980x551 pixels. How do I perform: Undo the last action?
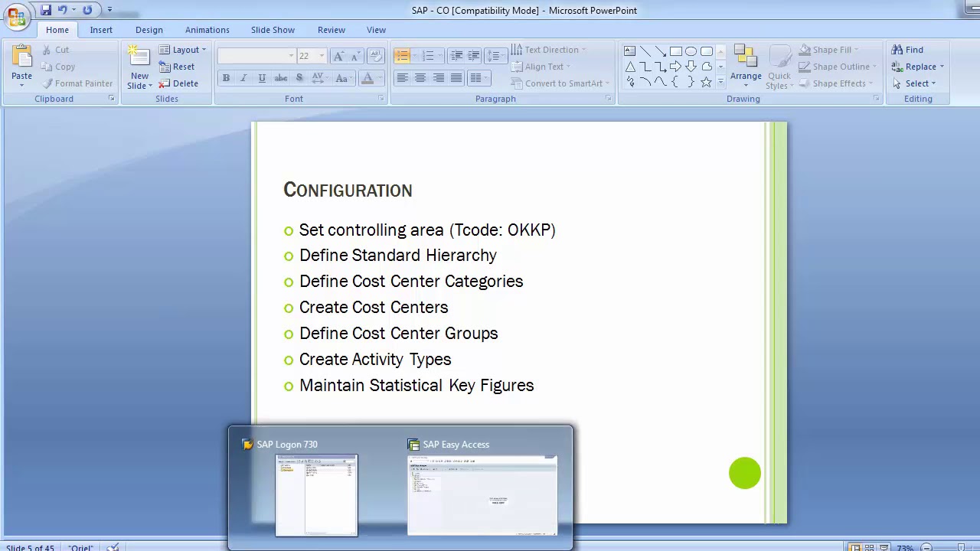tap(62, 10)
